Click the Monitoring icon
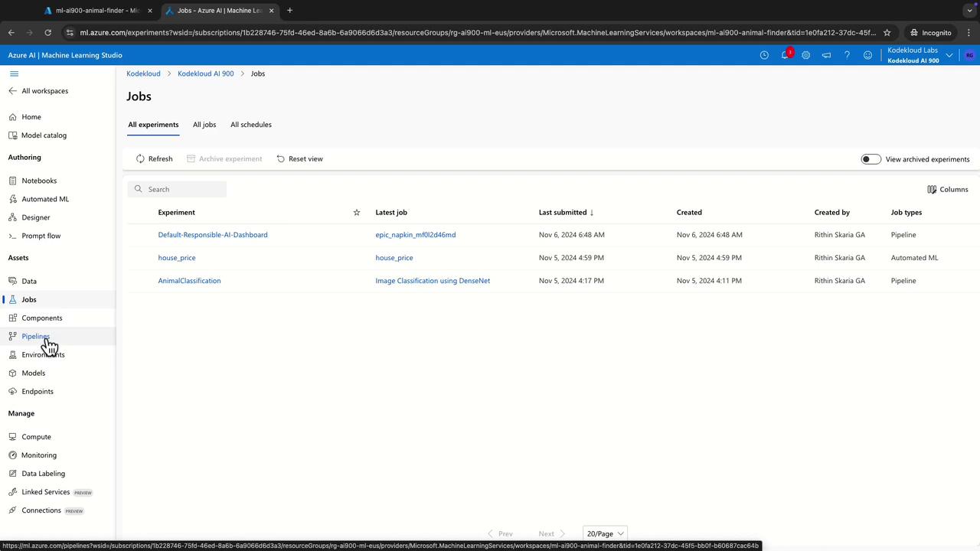 [x=13, y=455]
